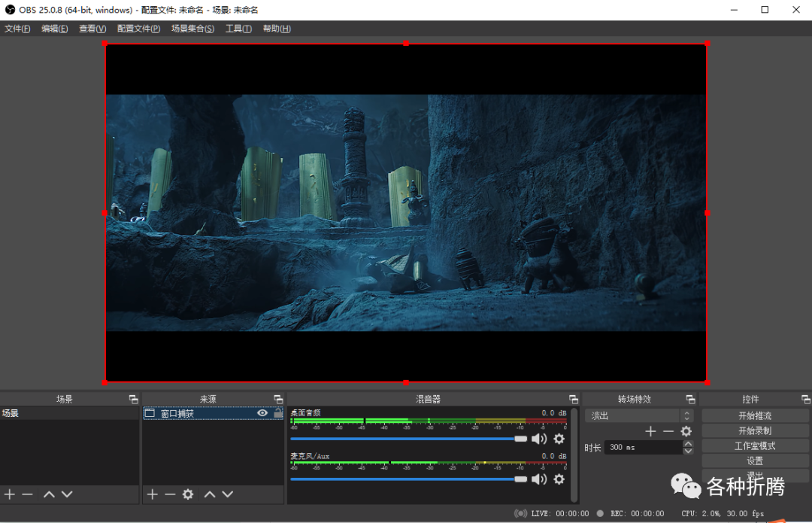This screenshot has height=523, width=812.
Task: Toggle visibility of 窗口捕获 source
Action: [262, 413]
